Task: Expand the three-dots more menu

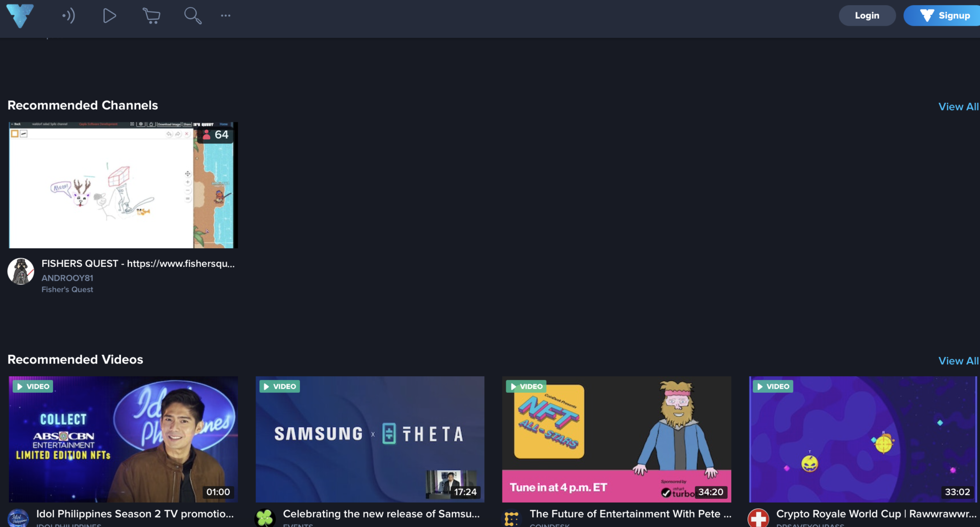Action: point(225,16)
